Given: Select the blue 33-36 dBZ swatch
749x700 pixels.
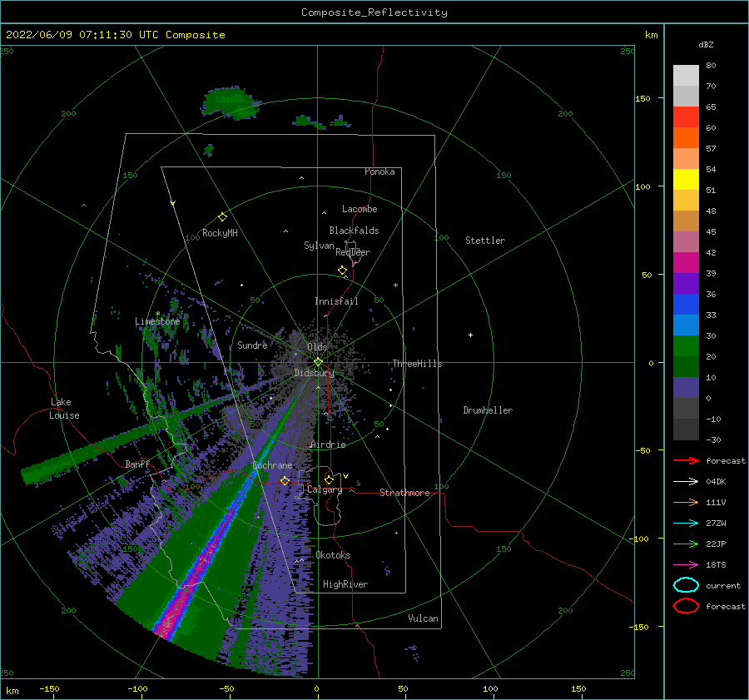Looking at the screenshot, I should (686, 305).
